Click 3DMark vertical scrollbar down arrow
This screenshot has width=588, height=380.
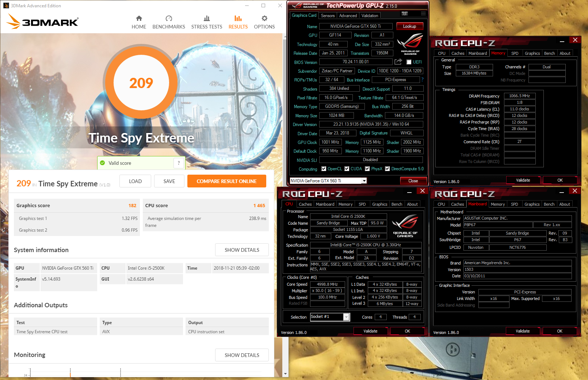286,374
